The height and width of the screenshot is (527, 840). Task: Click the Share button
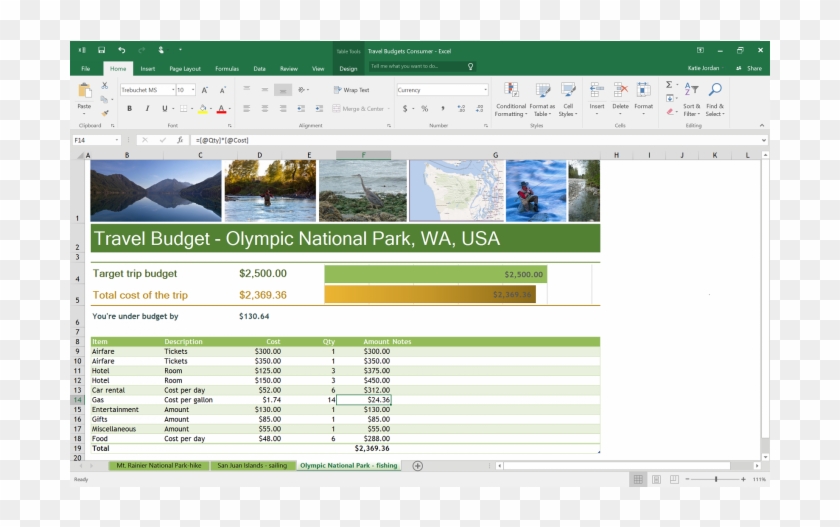749,68
